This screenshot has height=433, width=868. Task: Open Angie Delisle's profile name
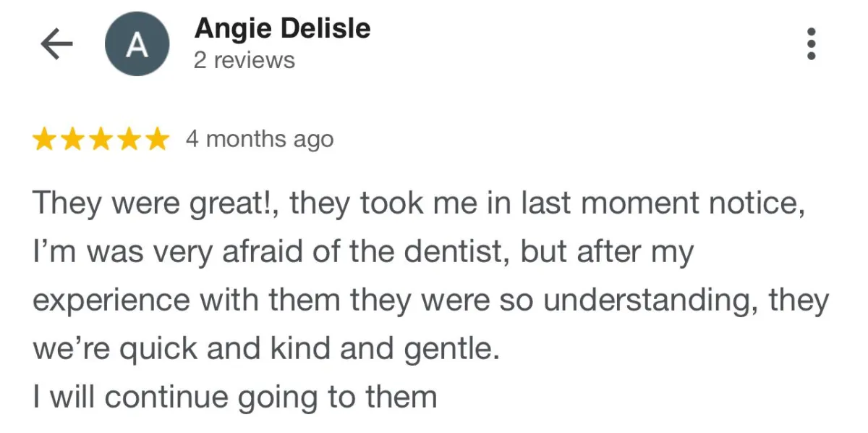coord(282,28)
